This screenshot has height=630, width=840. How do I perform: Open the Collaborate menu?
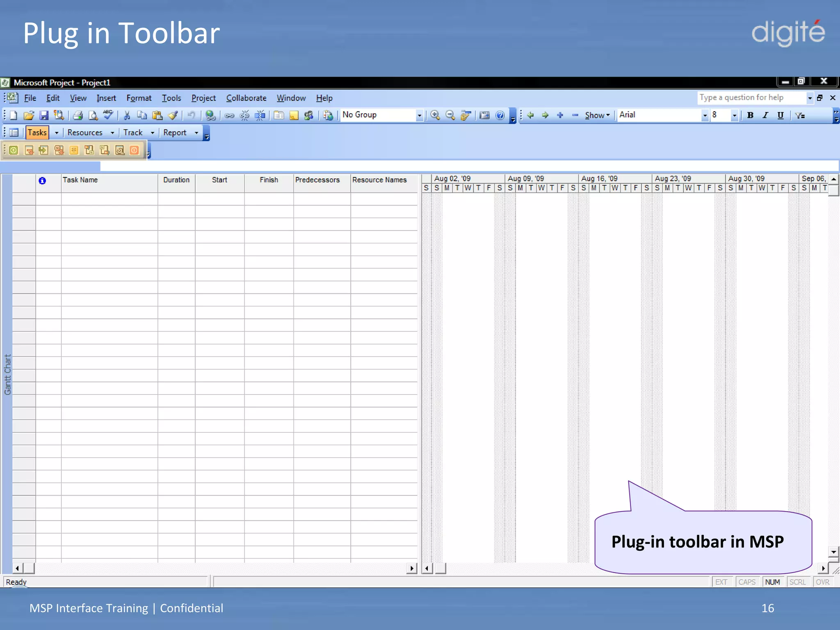click(246, 98)
